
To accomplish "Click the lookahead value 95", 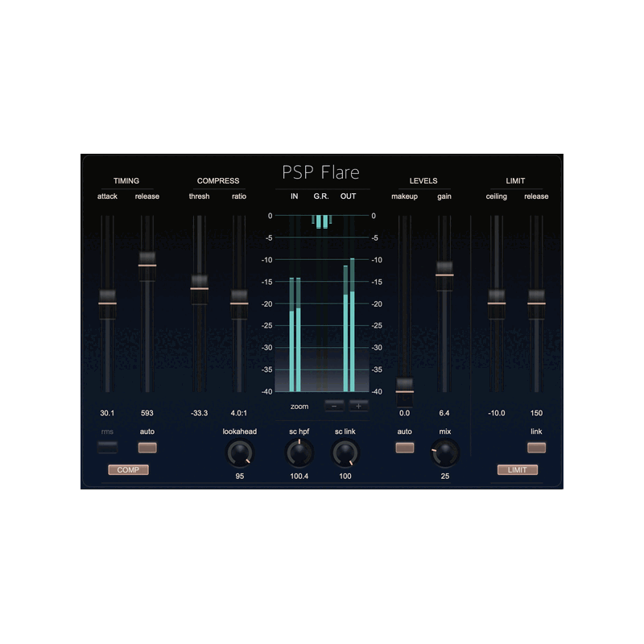I will pos(240,477).
